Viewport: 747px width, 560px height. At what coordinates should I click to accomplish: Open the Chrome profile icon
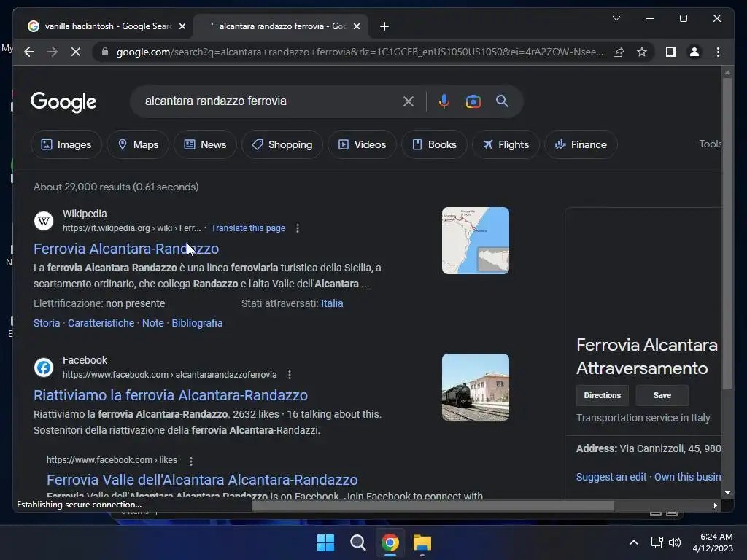(694, 52)
